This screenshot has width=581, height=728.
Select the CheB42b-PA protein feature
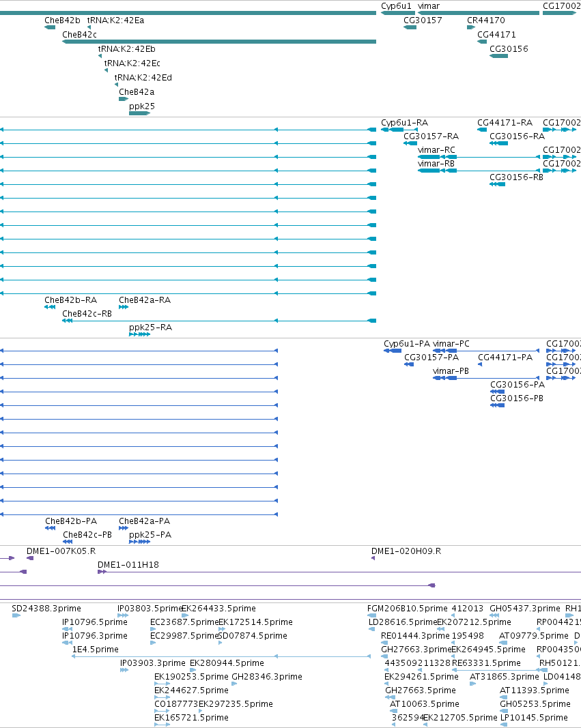pos(50,528)
